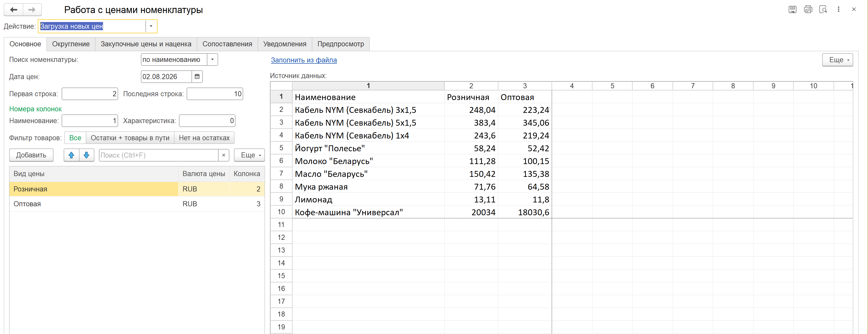Select the Оптовая price type row
The height and width of the screenshot is (334, 868).
tap(137, 204)
